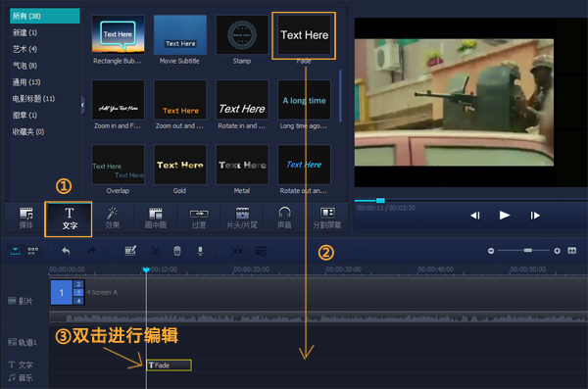Switch to storyboard view mode icon
Screen dimensions: 588x389
[33, 251]
